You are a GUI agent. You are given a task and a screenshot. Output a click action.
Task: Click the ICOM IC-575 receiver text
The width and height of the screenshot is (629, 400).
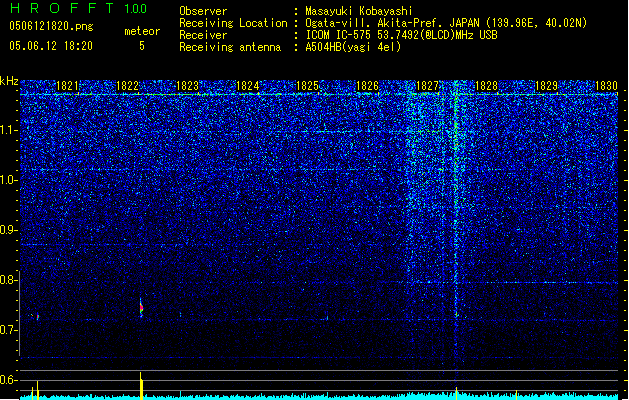tap(401, 35)
